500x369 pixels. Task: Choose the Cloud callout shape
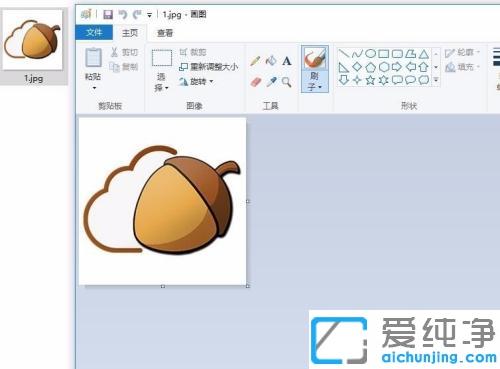pos(424,80)
